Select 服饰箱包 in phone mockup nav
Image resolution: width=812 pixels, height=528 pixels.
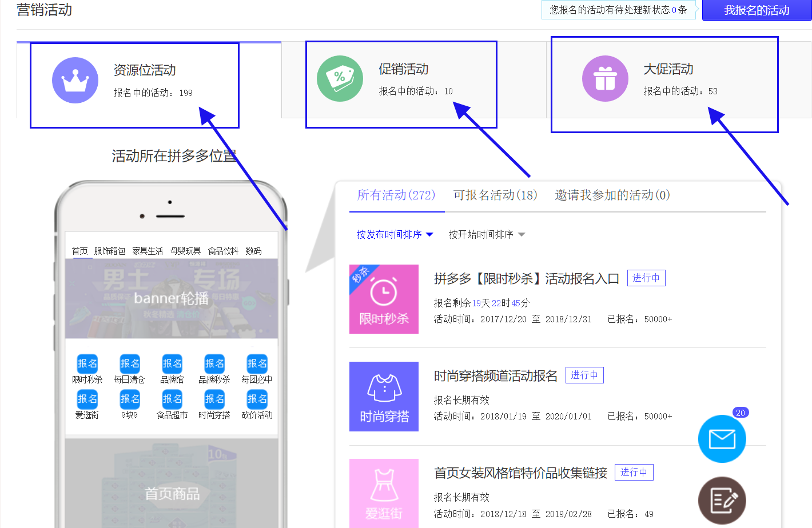(x=110, y=251)
